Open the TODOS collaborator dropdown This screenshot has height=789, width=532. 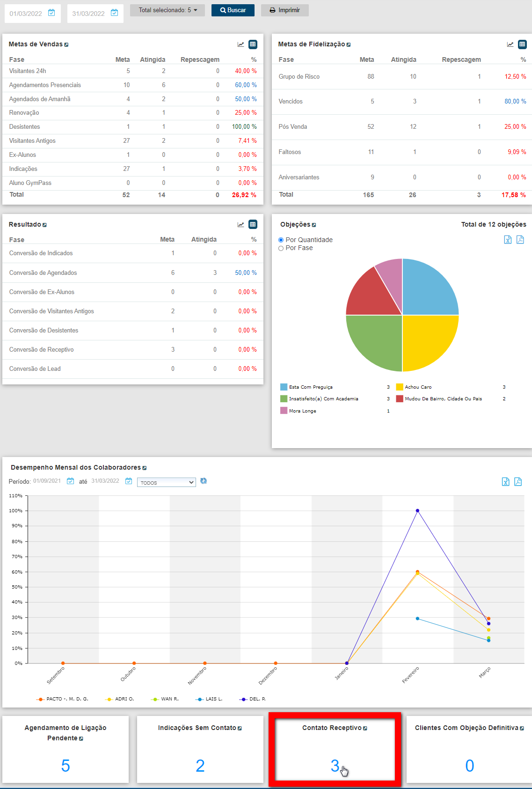(x=166, y=482)
